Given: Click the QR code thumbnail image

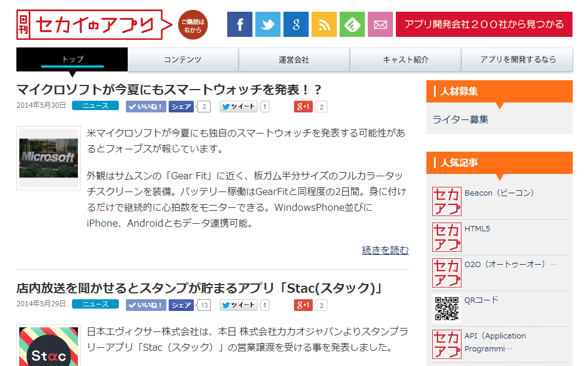Looking at the screenshot, I should (x=447, y=308).
